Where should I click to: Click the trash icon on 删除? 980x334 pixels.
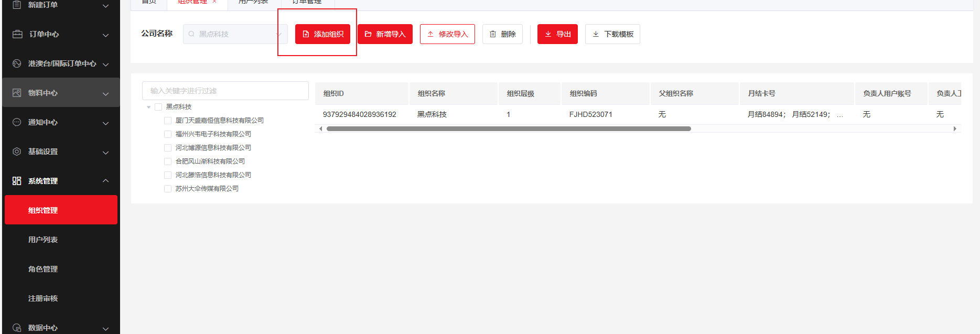pyautogui.click(x=493, y=34)
